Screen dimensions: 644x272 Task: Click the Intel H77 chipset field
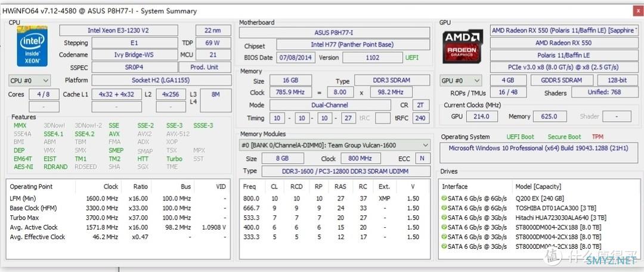point(353,45)
